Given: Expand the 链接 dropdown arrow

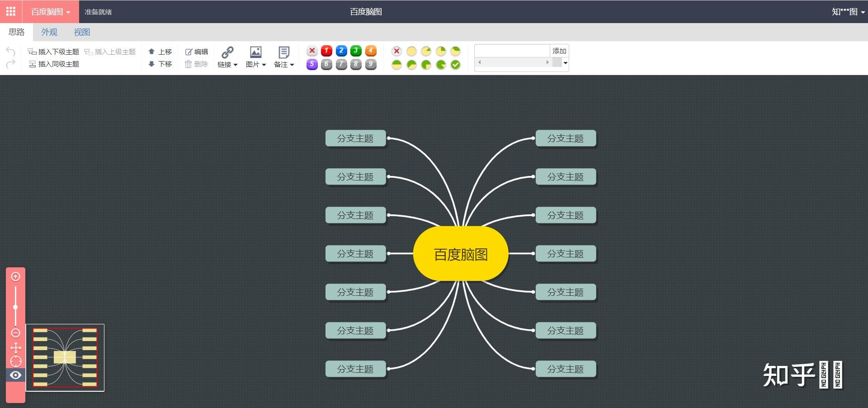Looking at the screenshot, I should [x=235, y=65].
